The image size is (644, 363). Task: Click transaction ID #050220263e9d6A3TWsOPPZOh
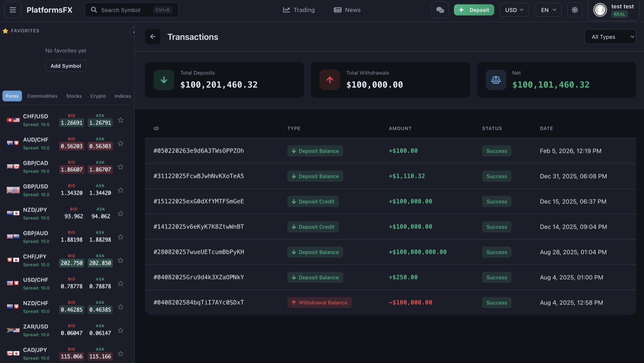point(198,151)
